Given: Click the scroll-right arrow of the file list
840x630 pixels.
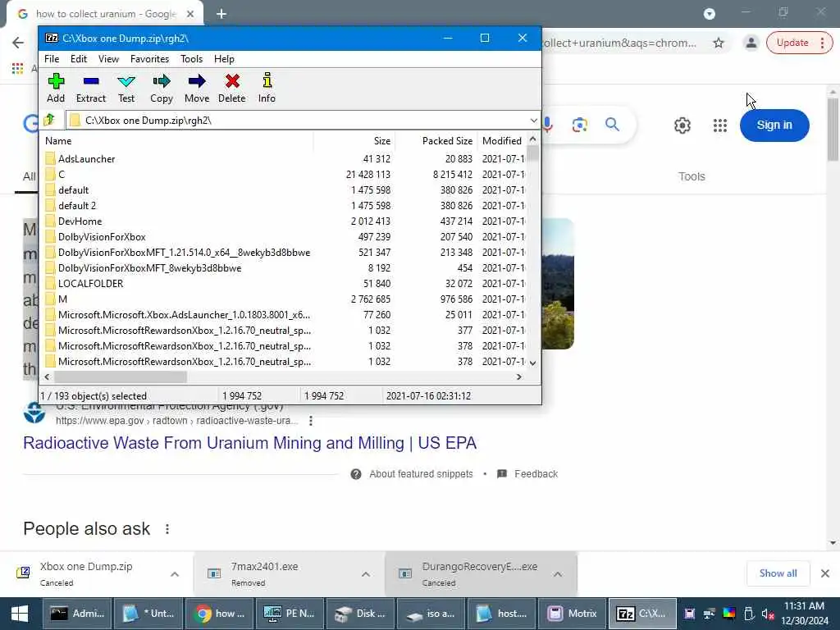Looking at the screenshot, I should point(518,377).
